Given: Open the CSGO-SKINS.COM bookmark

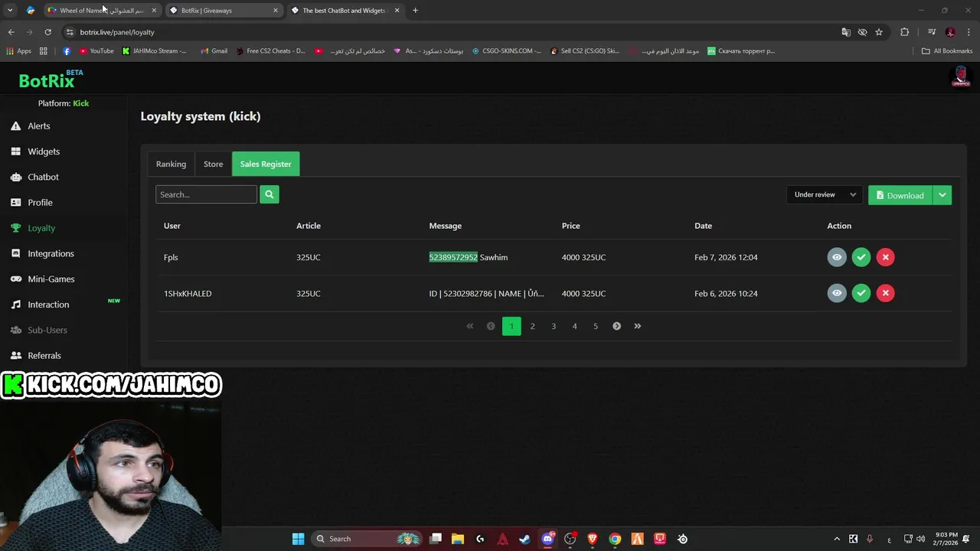Looking at the screenshot, I should [506, 51].
